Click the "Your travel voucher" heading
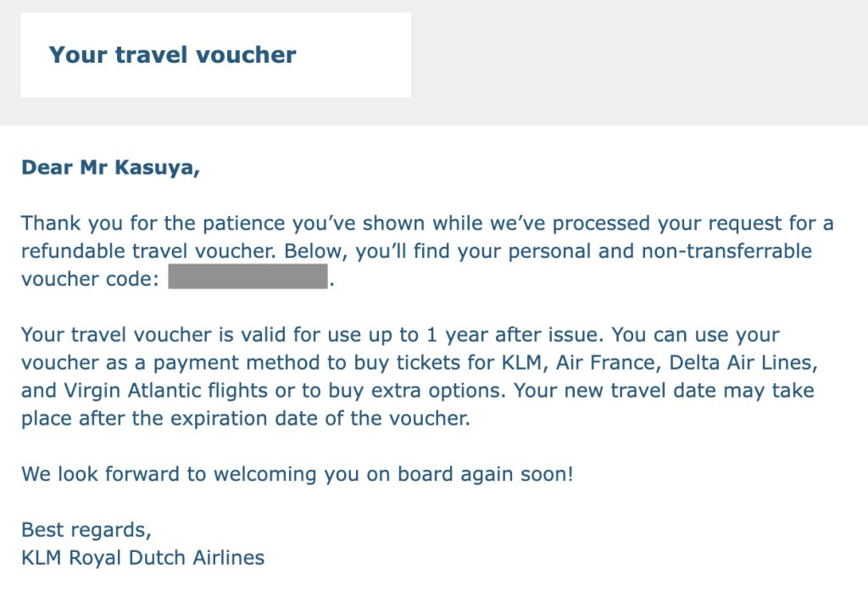The height and width of the screenshot is (591, 868). point(172,55)
